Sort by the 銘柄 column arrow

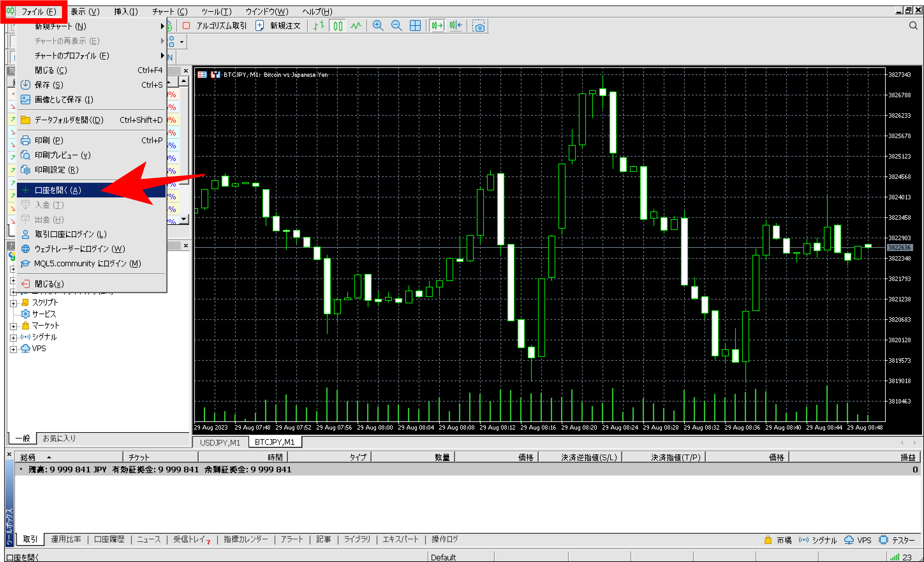[x=49, y=457]
